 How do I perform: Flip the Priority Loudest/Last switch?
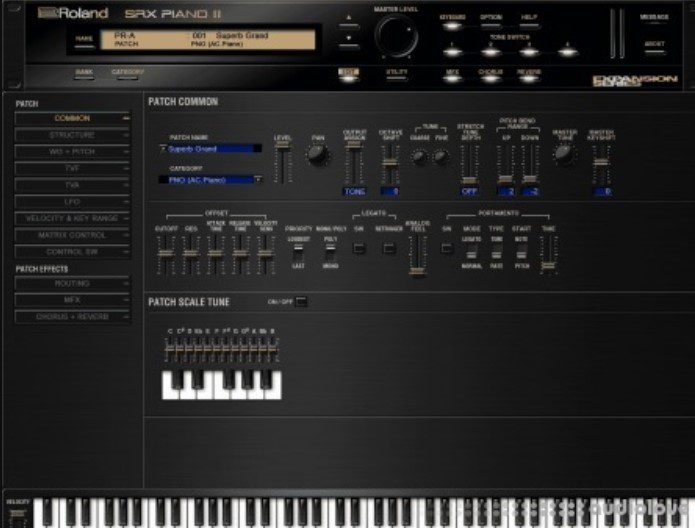[298, 252]
